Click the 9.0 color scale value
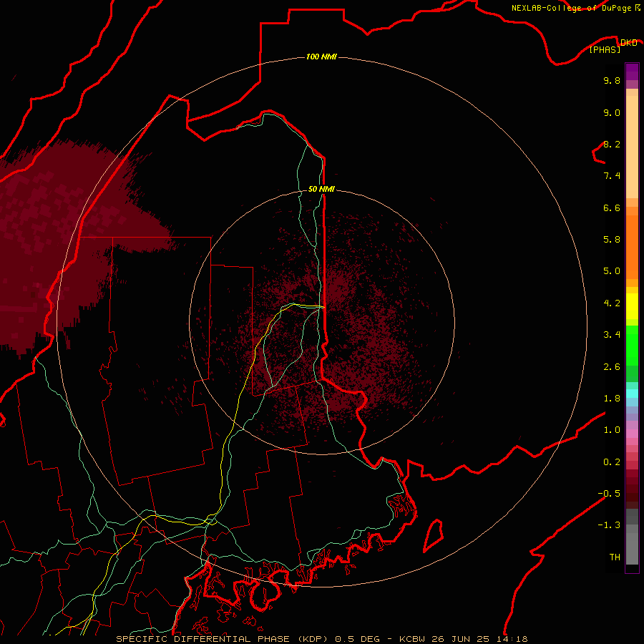 coord(612,112)
